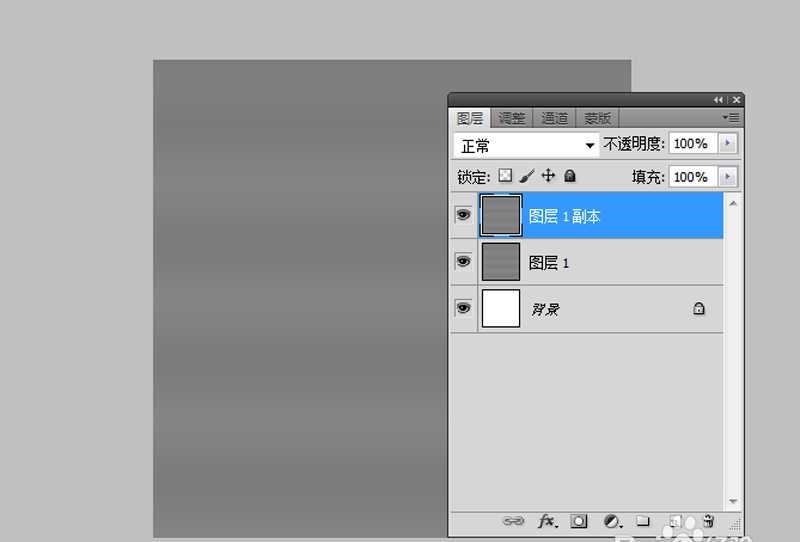Add a layer mask
The image size is (800, 542).
click(579, 521)
